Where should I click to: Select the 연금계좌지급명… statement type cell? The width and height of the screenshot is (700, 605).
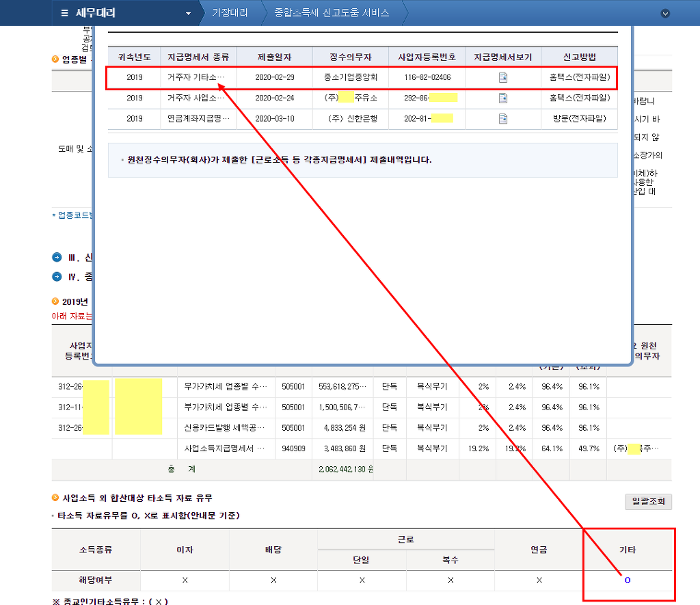click(x=199, y=118)
